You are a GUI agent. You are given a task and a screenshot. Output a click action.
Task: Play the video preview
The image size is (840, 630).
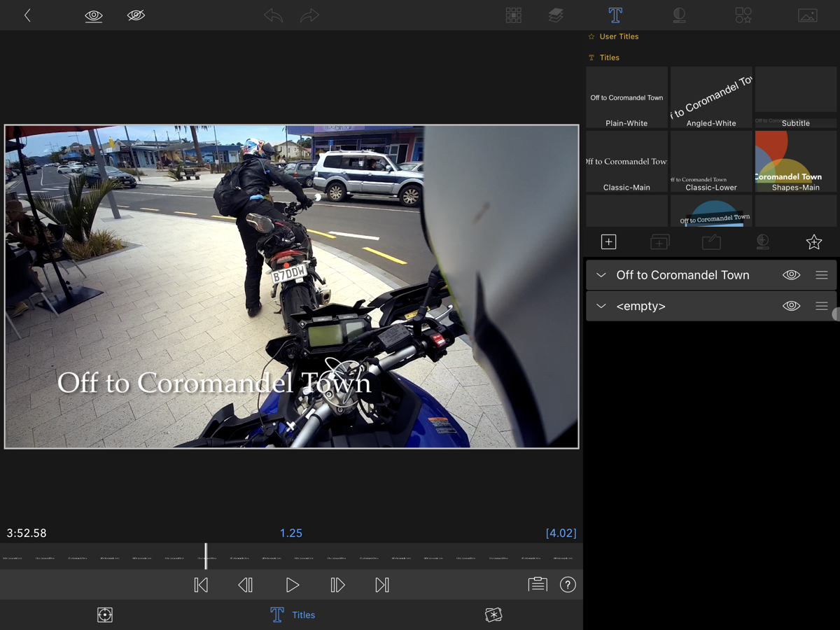[x=293, y=584]
